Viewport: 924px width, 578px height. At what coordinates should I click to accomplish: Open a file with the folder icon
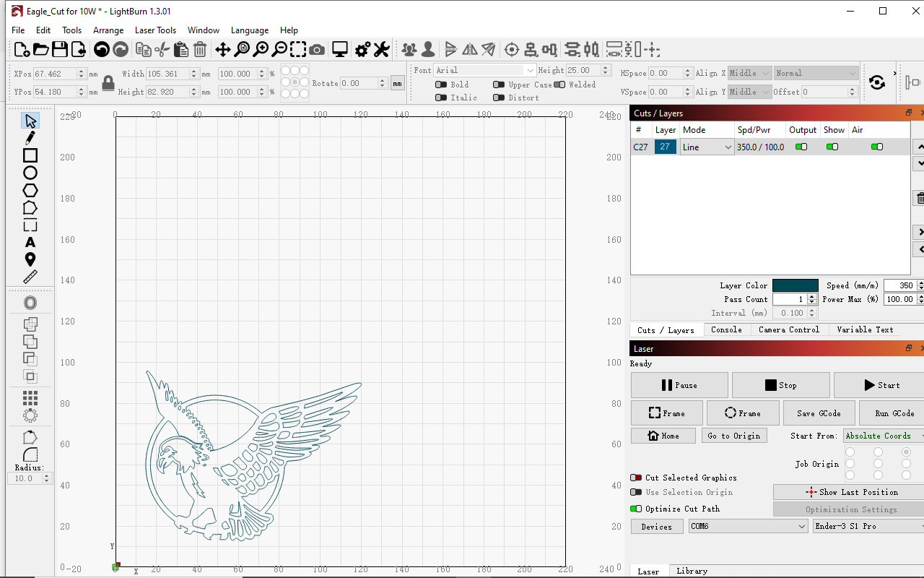pyautogui.click(x=40, y=50)
